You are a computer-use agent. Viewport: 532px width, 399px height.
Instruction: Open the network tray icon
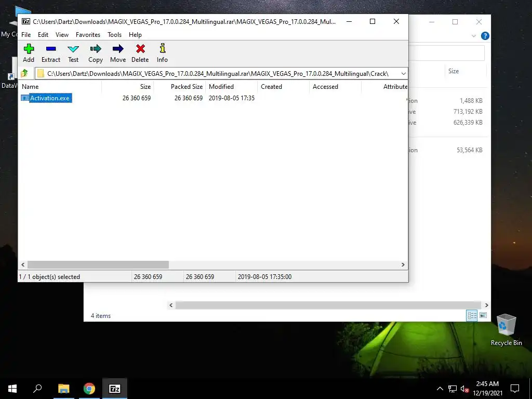click(x=453, y=389)
